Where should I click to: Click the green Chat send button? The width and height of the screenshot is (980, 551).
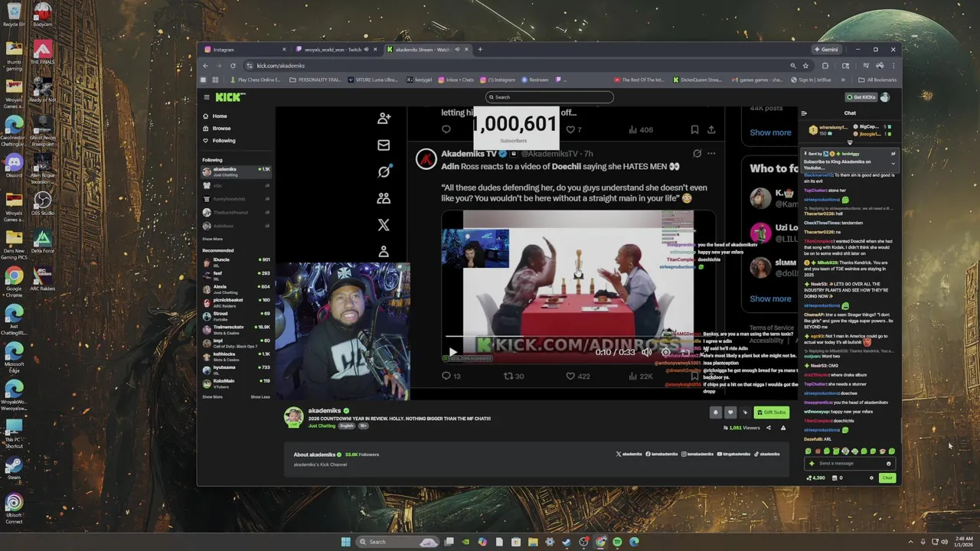click(887, 478)
